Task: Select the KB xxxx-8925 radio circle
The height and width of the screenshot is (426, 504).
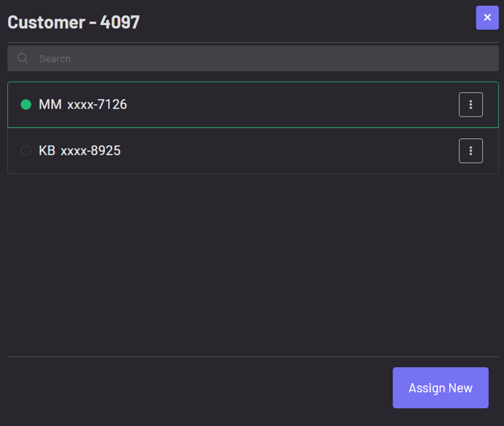Action: pos(26,150)
